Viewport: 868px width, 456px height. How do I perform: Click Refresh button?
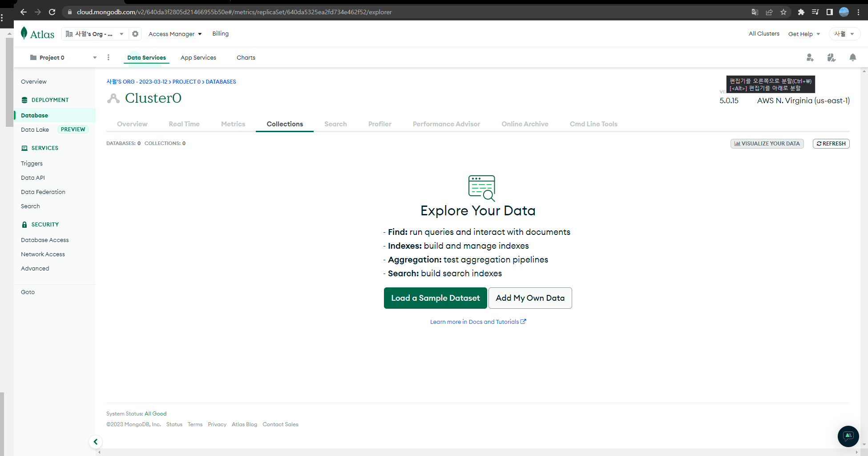coord(831,144)
